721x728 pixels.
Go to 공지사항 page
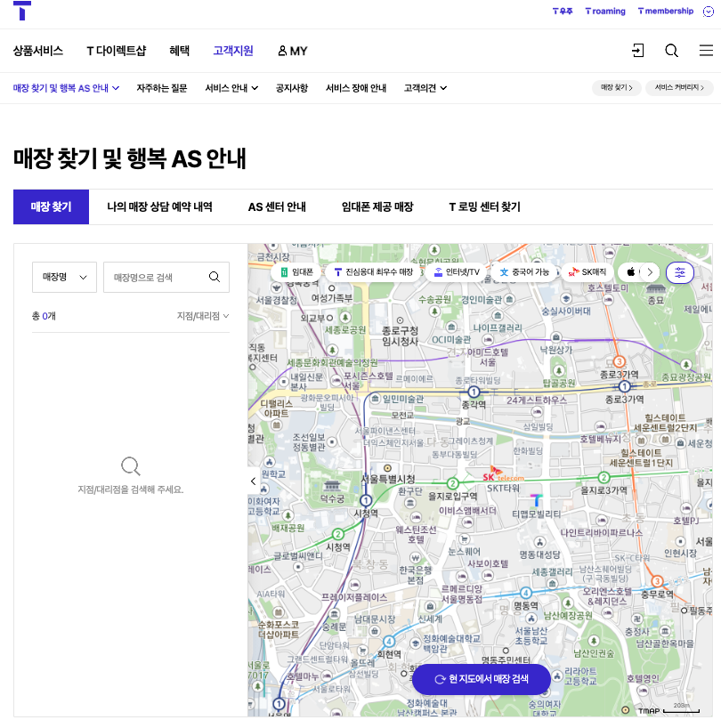(292, 88)
